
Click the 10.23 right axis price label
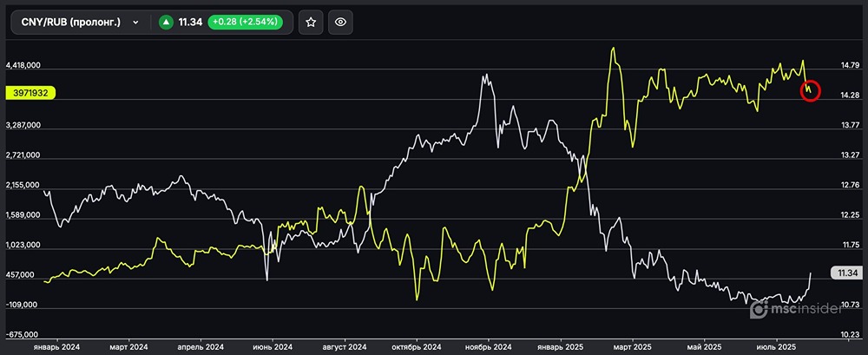(844, 335)
